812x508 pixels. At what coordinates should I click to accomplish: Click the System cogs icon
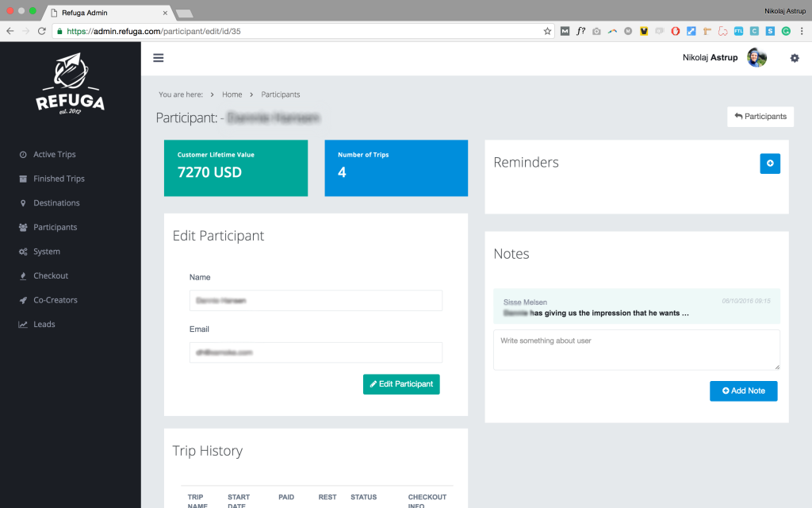pos(23,252)
